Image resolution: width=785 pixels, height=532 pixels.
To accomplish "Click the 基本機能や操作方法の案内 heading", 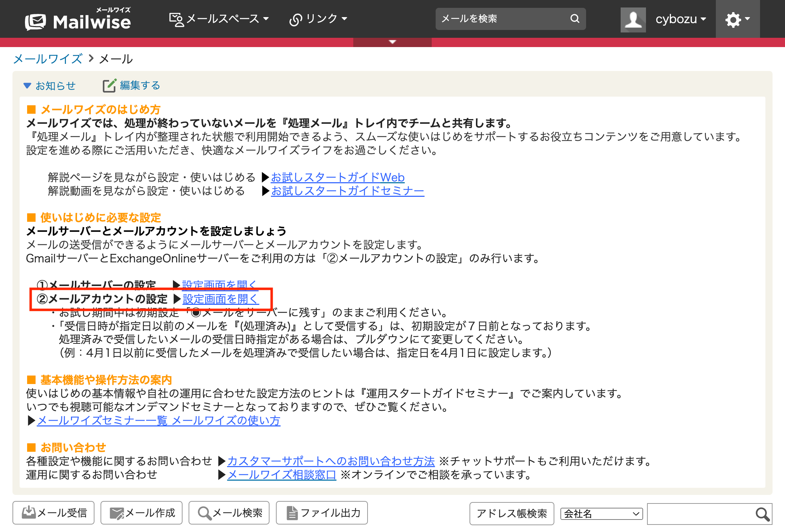I will coord(106,380).
